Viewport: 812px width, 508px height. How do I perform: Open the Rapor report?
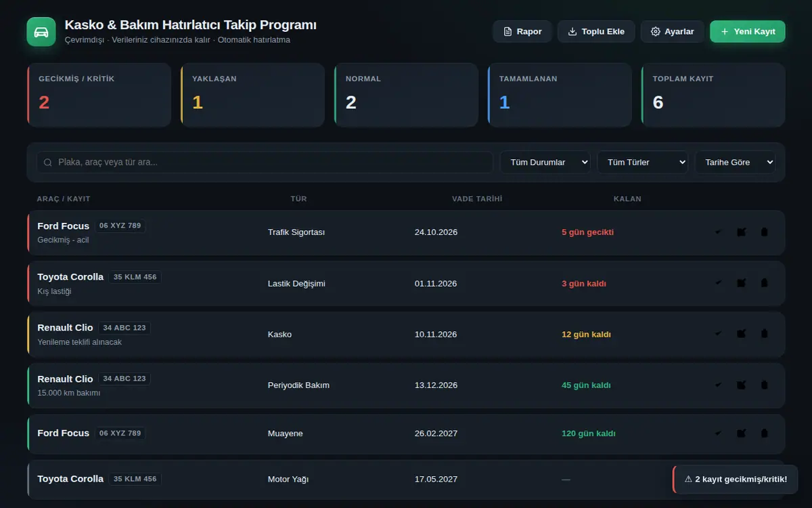tap(522, 32)
